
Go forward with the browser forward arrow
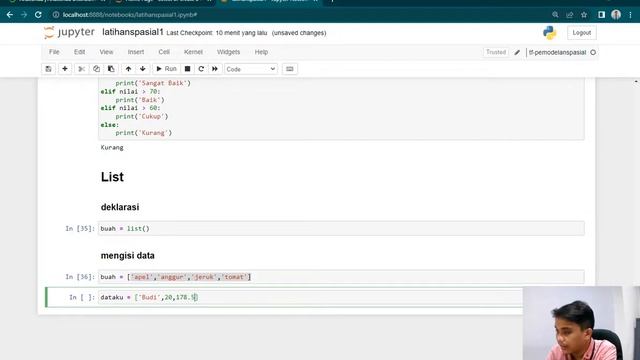pos(24,15)
